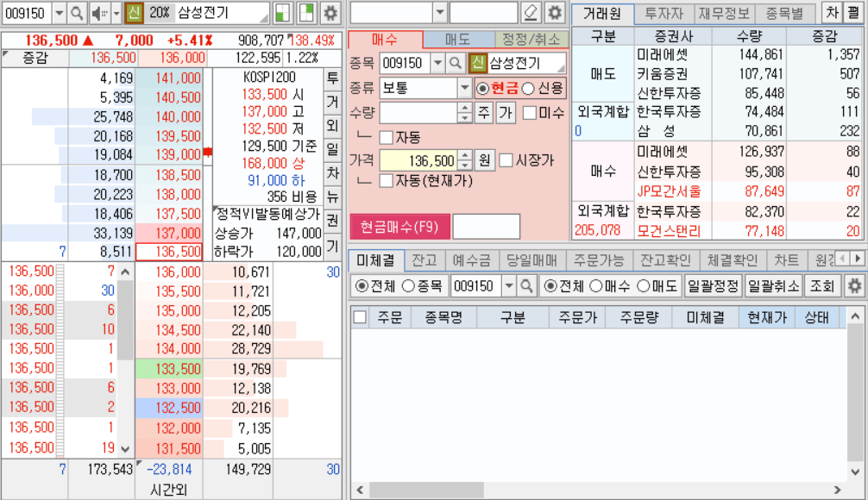868x500 pixels.
Task: Select the 매수 radio in 미체결 filter
Action: tap(595, 286)
